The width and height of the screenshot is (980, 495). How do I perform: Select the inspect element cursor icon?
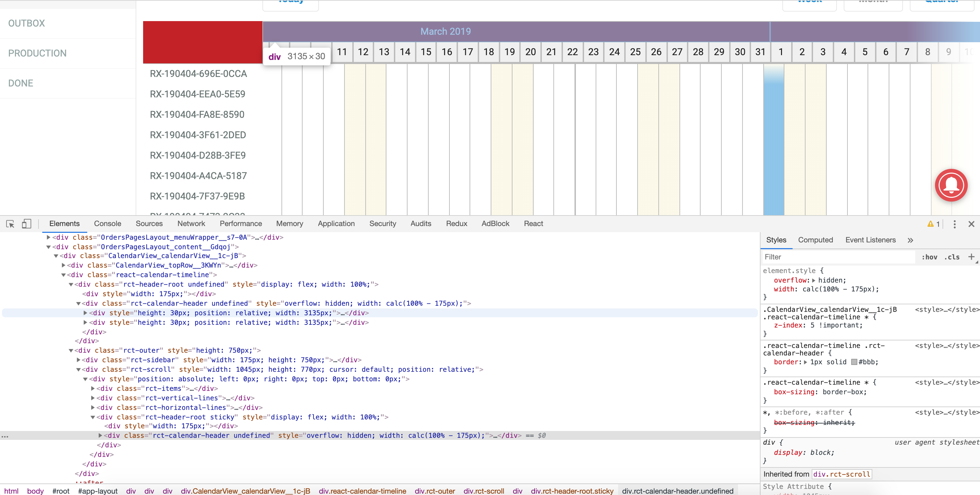coord(10,224)
